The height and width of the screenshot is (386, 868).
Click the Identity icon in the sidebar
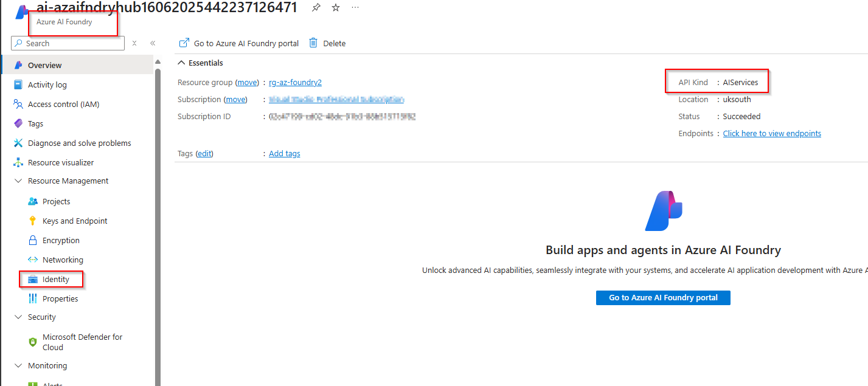click(33, 279)
